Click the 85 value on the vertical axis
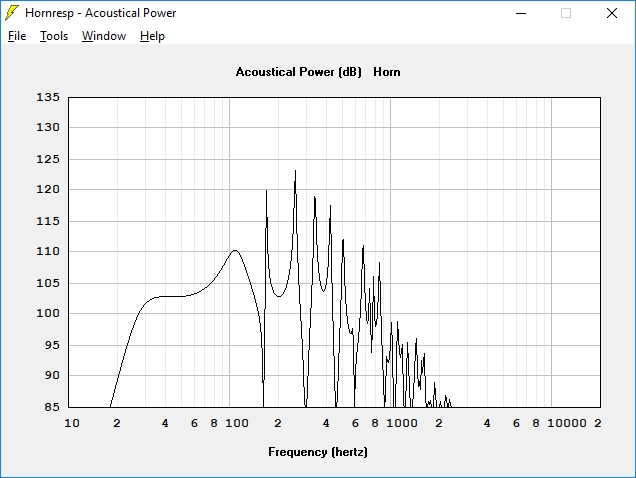 tap(52, 407)
